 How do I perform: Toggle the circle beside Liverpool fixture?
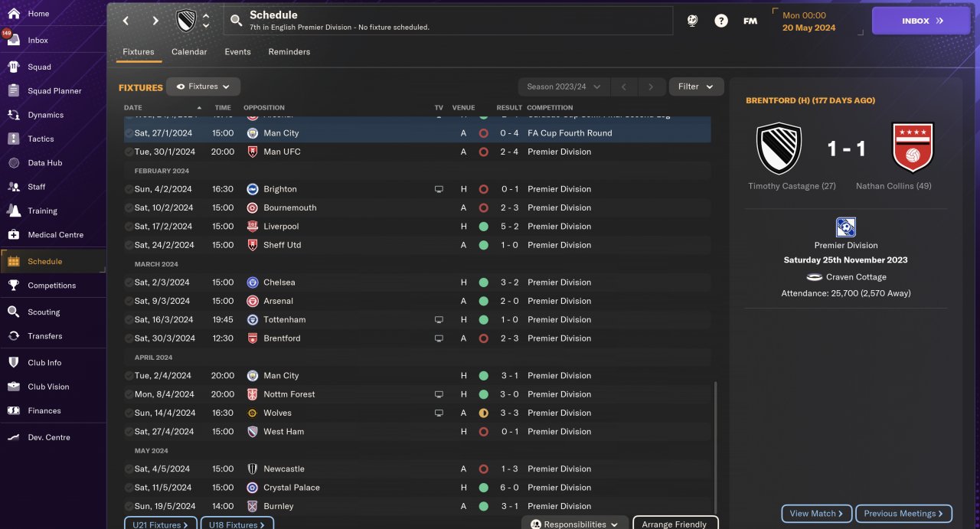(x=129, y=227)
